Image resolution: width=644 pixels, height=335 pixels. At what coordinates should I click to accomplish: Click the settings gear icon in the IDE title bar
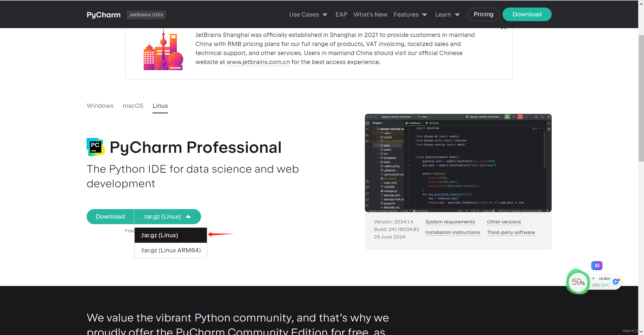[x=549, y=117]
